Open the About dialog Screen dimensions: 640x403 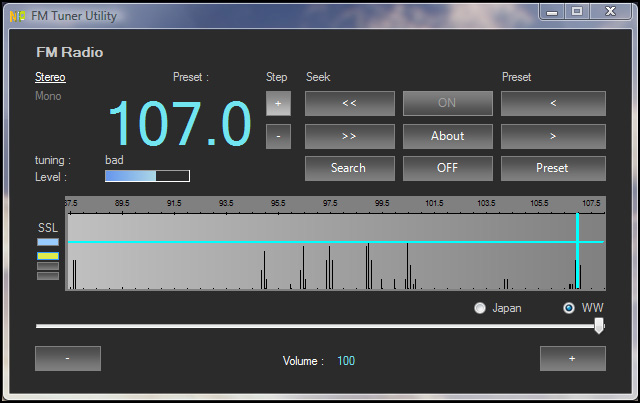coord(448,136)
